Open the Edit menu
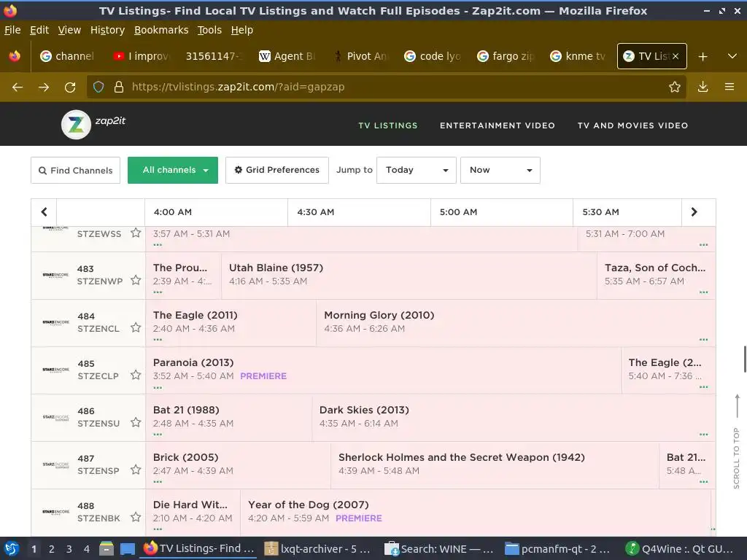Viewport: 747px width, 560px height. [x=39, y=30]
